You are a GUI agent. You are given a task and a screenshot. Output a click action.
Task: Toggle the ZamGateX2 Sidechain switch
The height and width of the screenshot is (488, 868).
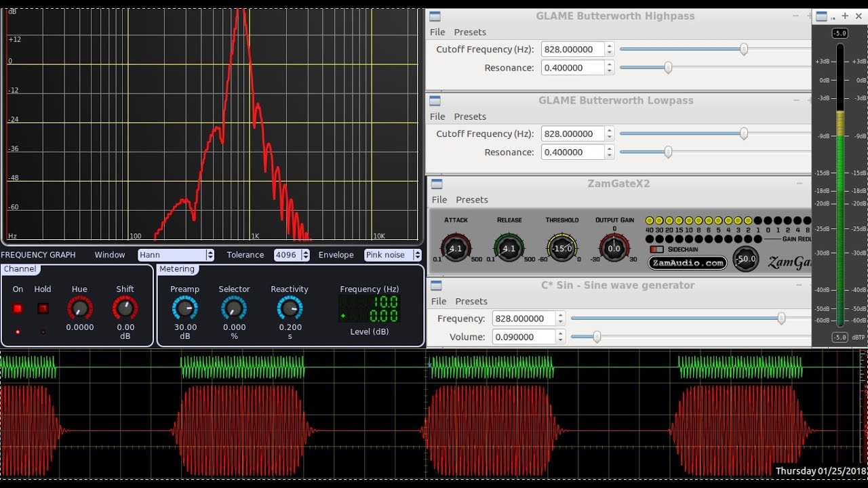pos(656,249)
